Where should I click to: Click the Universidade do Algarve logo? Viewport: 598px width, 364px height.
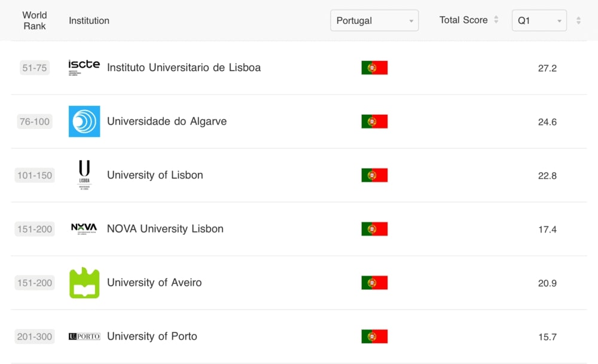(84, 121)
